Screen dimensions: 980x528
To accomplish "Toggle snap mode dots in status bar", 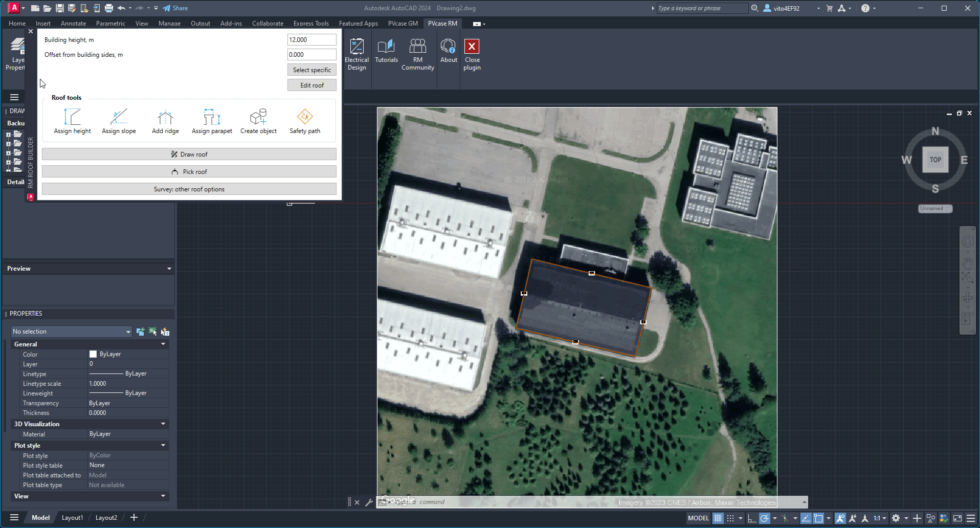I will pyautogui.click(x=730, y=518).
